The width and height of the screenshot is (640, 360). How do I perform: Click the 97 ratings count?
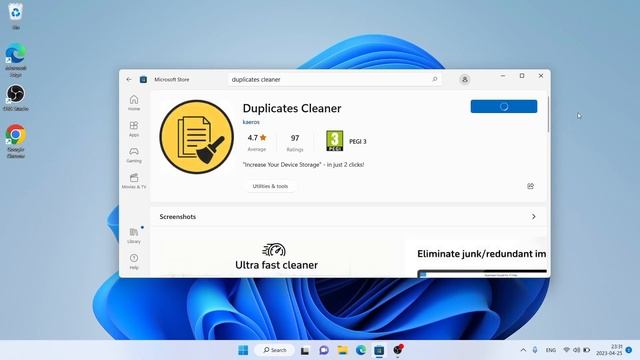(x=295, y=142)
